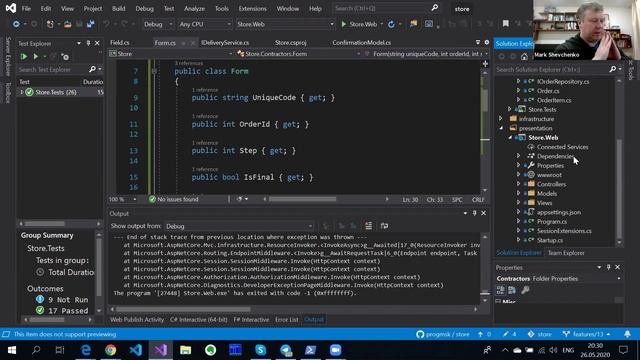Open the Store.Web startup project dropdown
The height and width of the screenshot is (360, 640).
tap(285, 24)
